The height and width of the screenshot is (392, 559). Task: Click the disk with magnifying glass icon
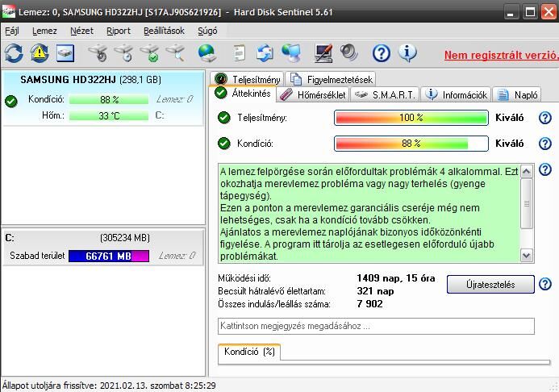coord(176,53)
